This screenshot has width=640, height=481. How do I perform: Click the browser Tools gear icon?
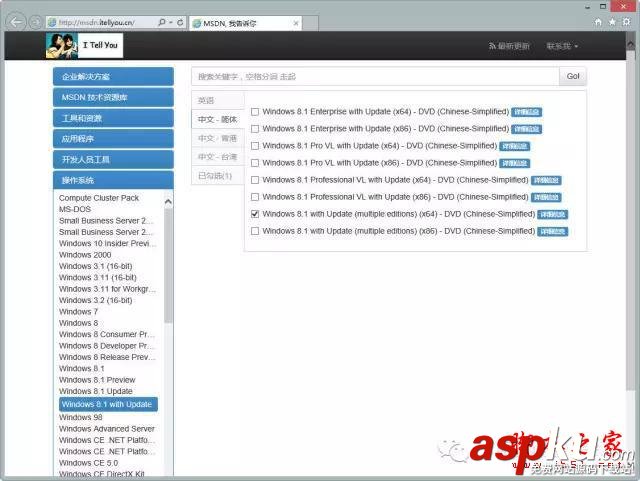pos(626,22)
